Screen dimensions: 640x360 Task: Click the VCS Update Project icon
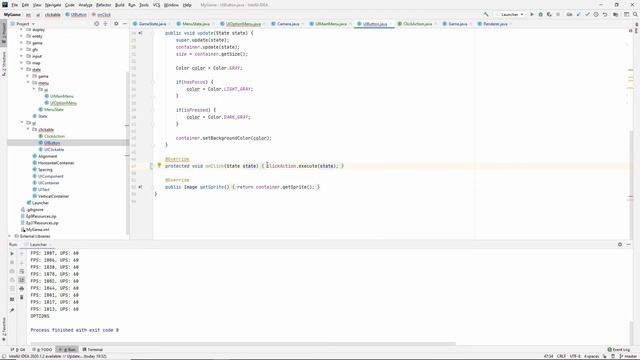pos(578,14)
